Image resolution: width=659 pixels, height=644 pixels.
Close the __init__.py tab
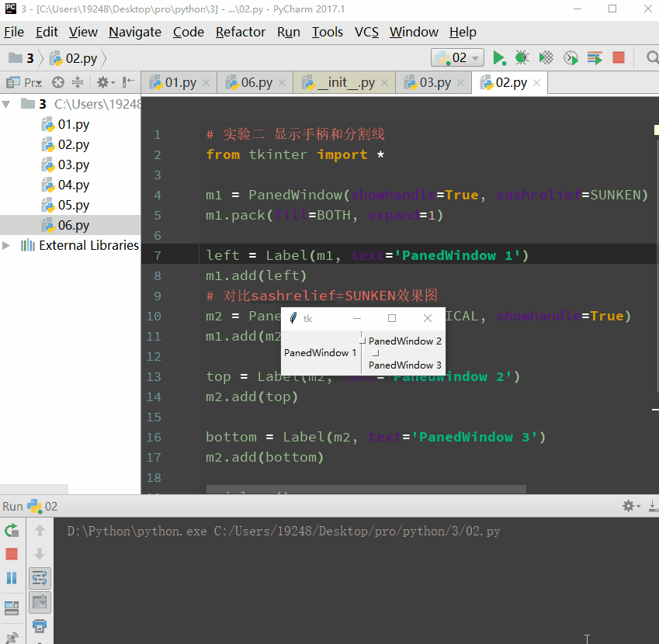pyautogui.click(x=384, y=83)
